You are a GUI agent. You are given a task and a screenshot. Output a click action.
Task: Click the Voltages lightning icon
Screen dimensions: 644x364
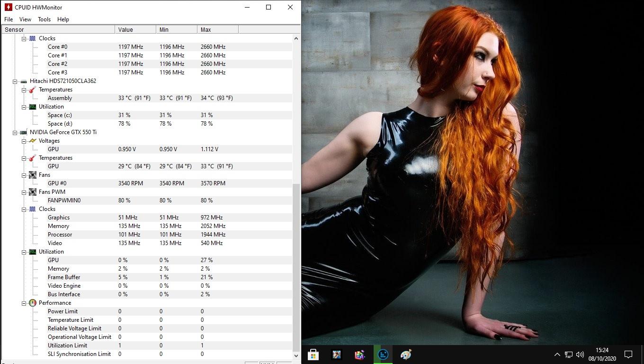point(32,141)
